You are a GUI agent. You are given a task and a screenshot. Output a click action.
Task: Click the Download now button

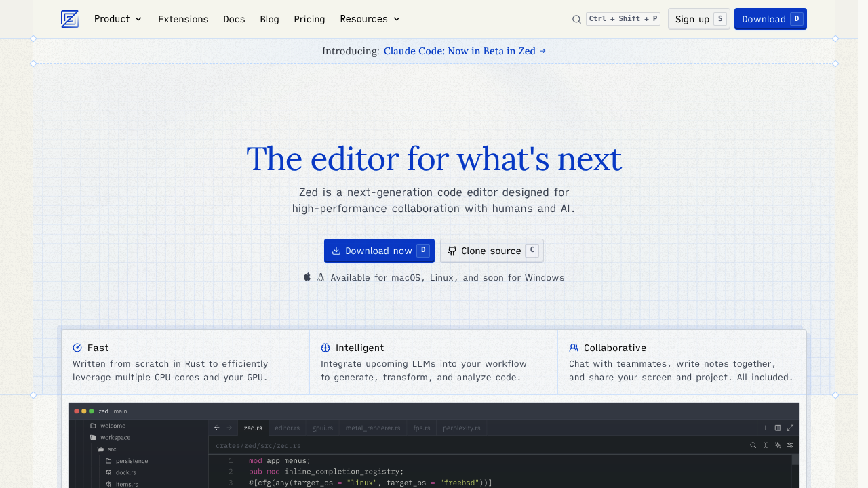pos(379,251)
